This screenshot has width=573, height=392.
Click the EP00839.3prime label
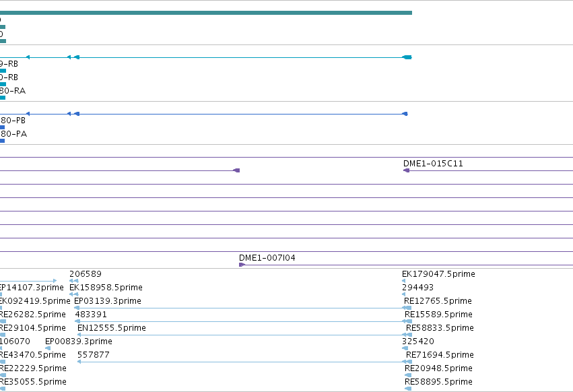79,341
